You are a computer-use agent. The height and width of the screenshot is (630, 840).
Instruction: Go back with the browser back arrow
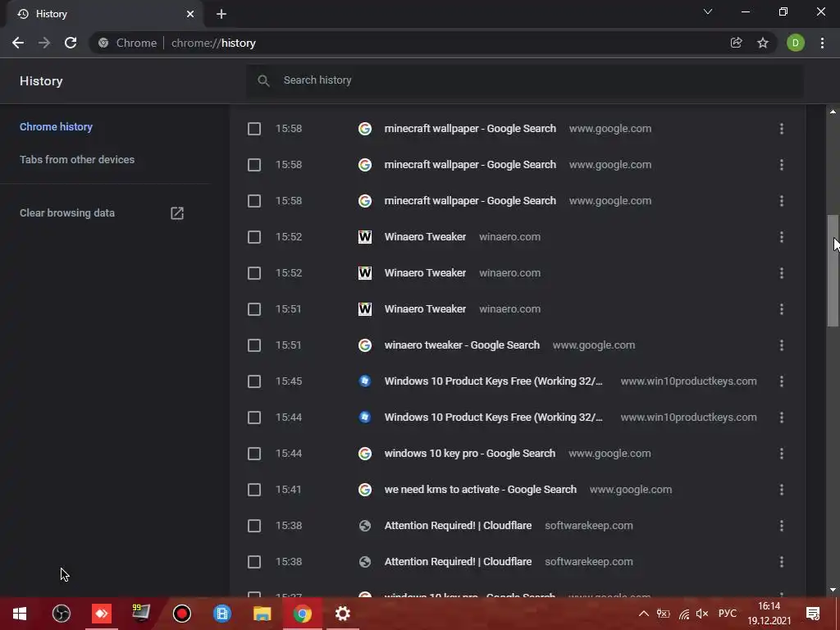point(18,43)
